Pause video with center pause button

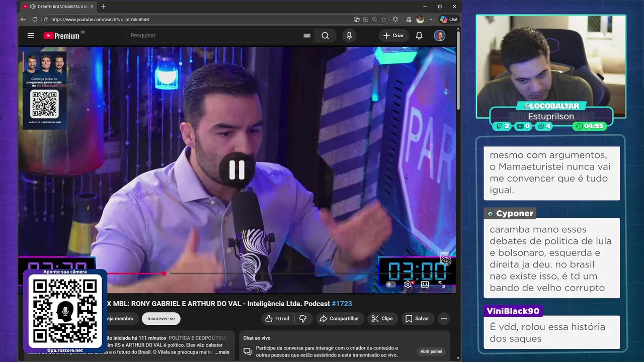click(236, 170)
